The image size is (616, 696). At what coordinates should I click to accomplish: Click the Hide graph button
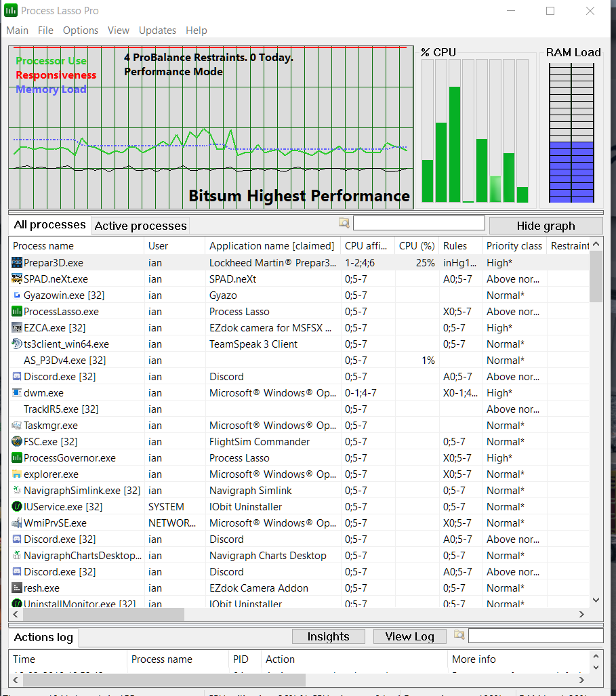click(546, 226)
